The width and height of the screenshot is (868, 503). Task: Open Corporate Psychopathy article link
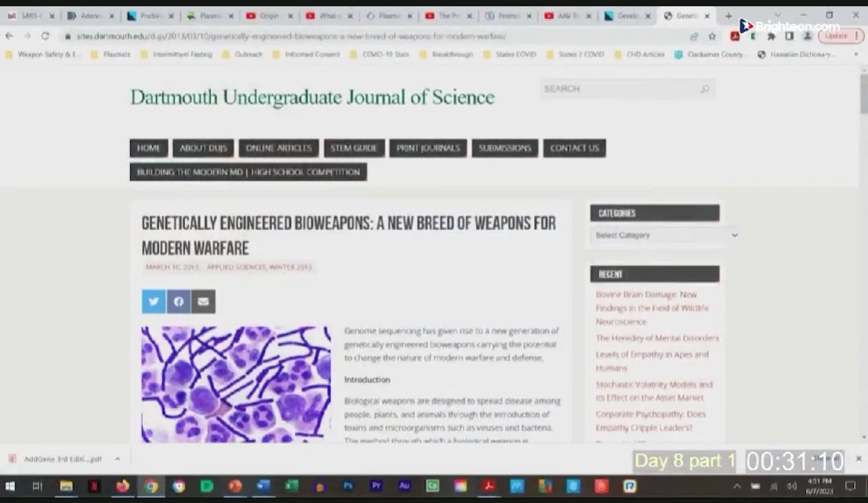point(651,421)
